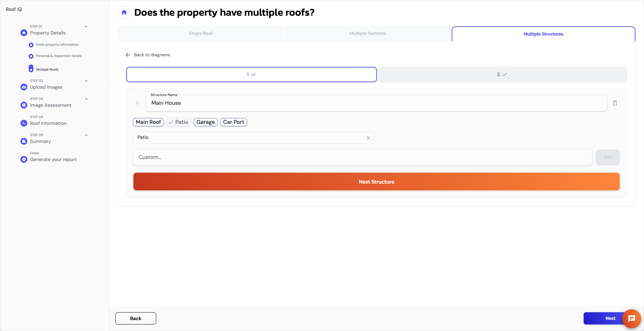Focus the Structure Name input field

click(x=376, y=103)
